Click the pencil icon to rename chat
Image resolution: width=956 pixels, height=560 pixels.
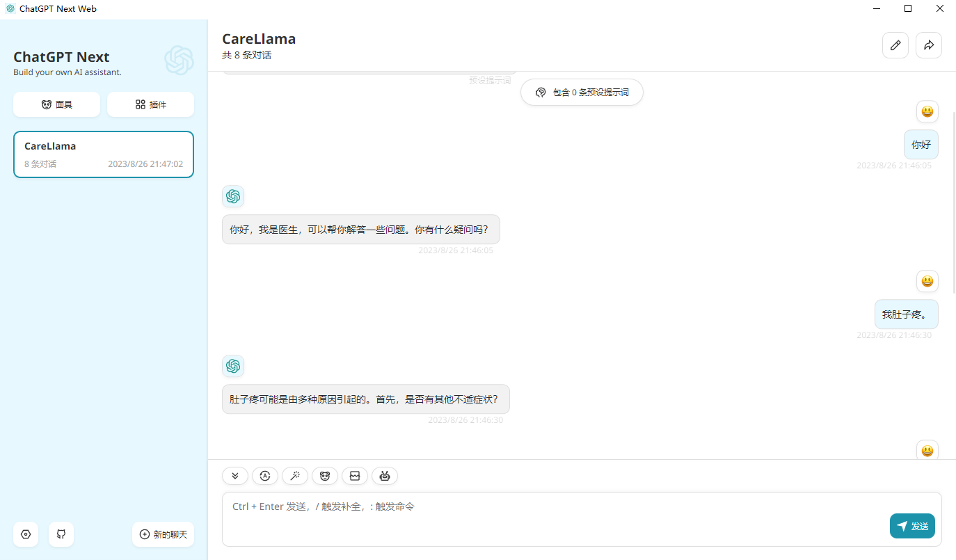tap(895, 45)
